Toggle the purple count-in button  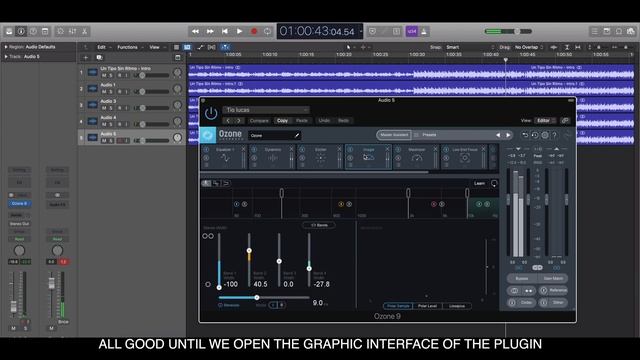pyautogui.click(x=411, y=31)
